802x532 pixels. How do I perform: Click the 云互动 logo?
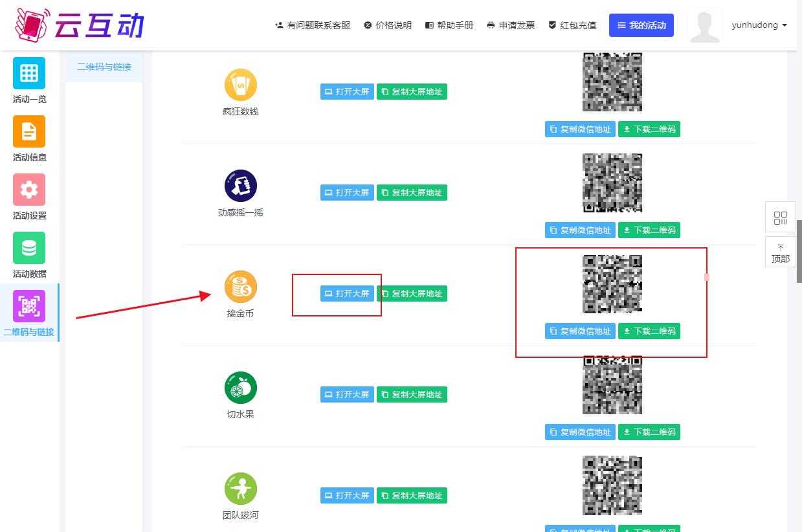(x=79, y=25)
